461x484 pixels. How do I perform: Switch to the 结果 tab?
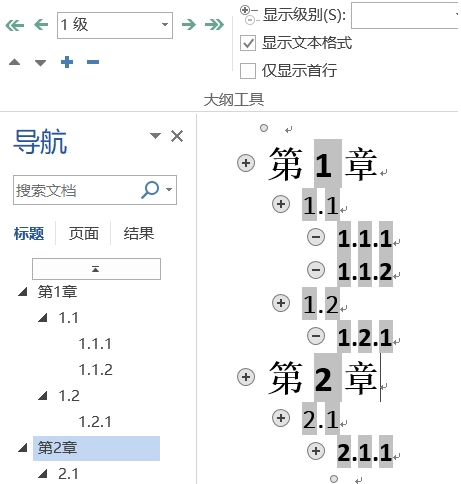[x=139, y=233]
